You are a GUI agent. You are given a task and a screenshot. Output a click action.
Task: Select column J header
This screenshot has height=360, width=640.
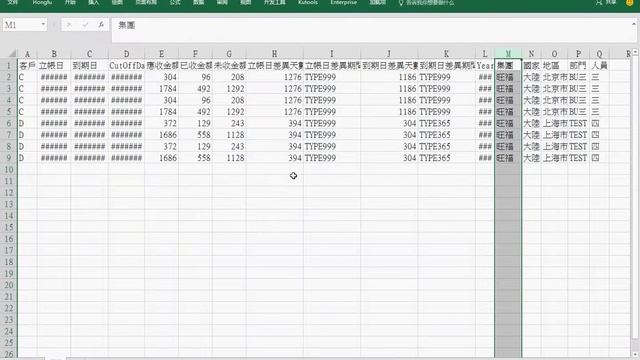click(x=389, y=54)
